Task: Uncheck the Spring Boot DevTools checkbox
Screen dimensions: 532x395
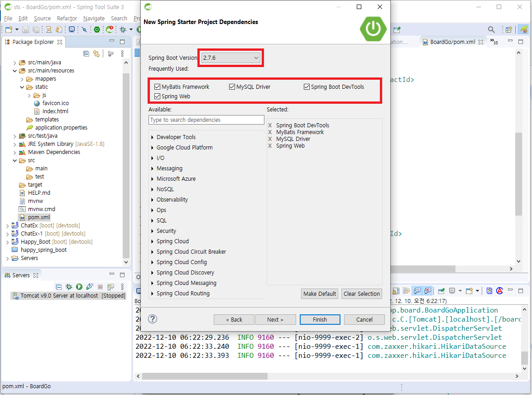Action: [x=307, y=87]
